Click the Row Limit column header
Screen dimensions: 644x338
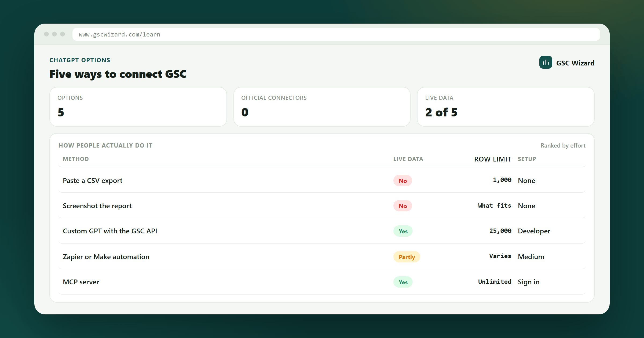click(x=493, y=159)
